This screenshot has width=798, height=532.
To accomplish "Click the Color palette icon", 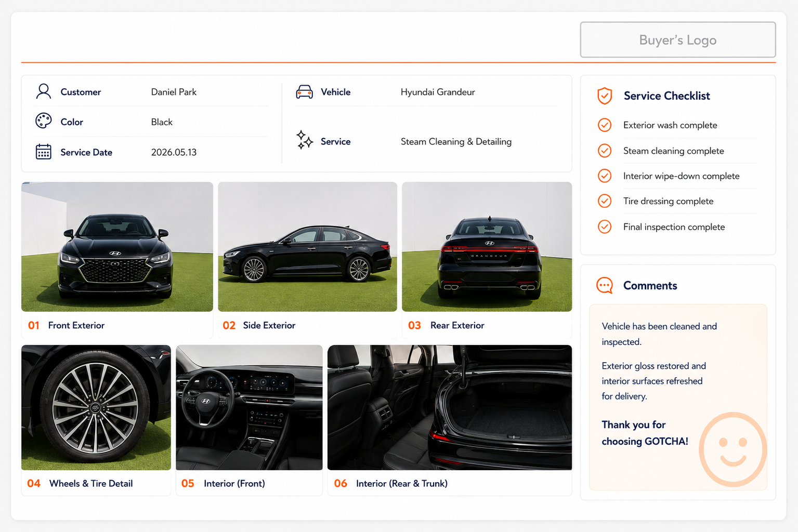I will (44, 121).
